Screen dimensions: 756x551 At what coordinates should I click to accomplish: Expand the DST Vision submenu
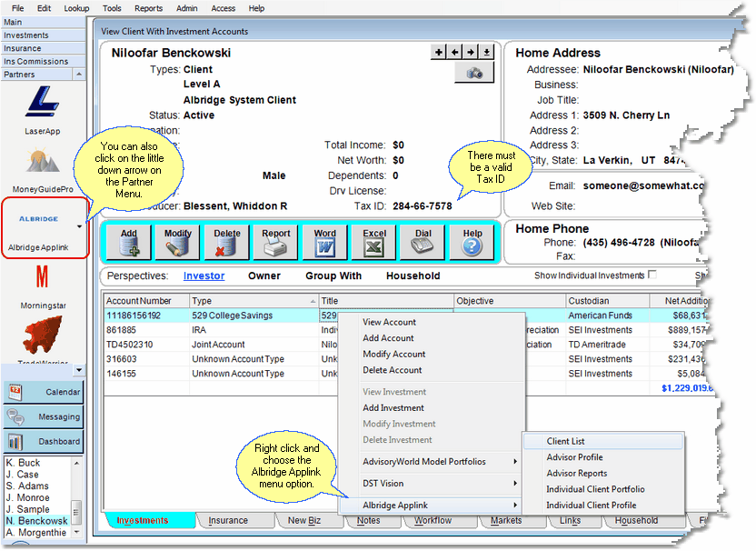tap(386, 482)
